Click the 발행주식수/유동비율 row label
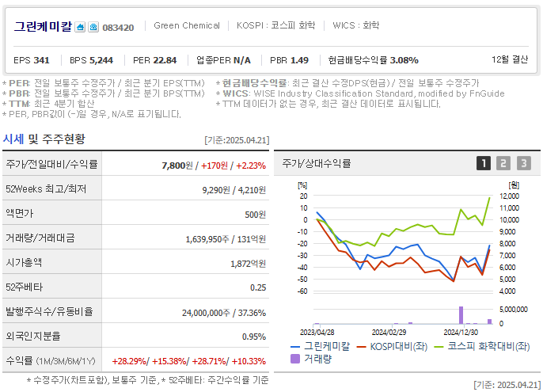The height and width of the screenshot is (392, 543). [49, 311]
